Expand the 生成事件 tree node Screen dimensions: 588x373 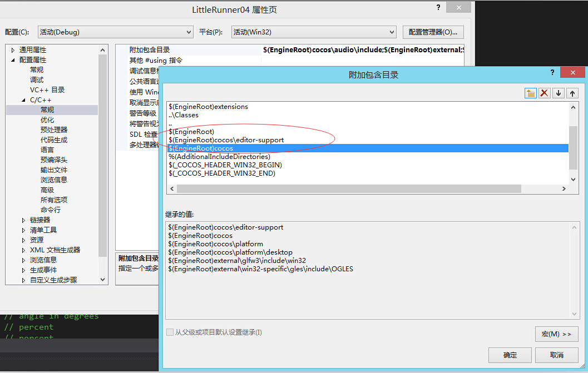[x=23, y=270]
